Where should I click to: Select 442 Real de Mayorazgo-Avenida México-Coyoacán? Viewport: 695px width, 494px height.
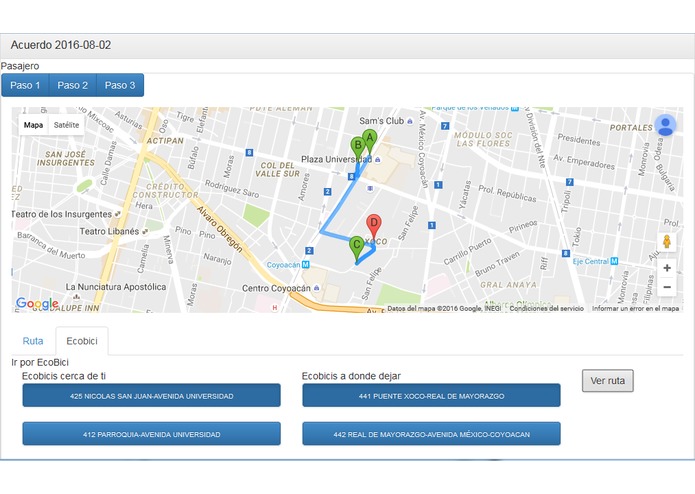click(431, 434)
